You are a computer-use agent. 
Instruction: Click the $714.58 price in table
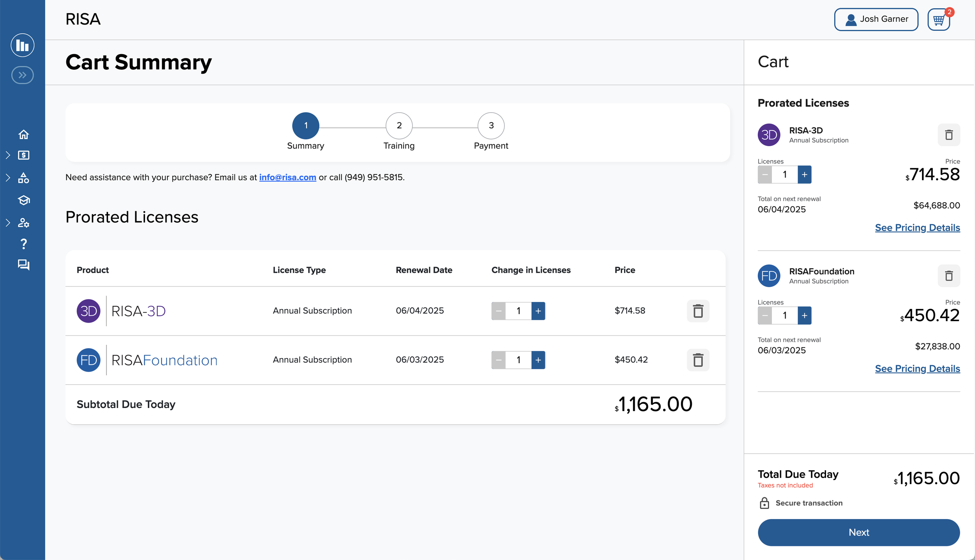tap(630, 311)
